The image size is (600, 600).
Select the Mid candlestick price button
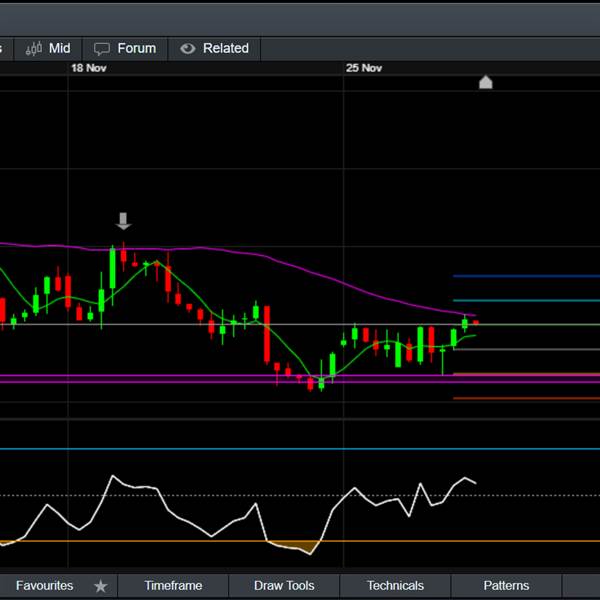pos(48,49)
